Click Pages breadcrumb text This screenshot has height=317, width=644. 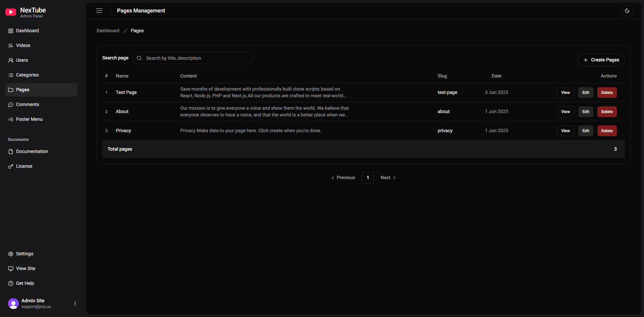tap(137, 31)
